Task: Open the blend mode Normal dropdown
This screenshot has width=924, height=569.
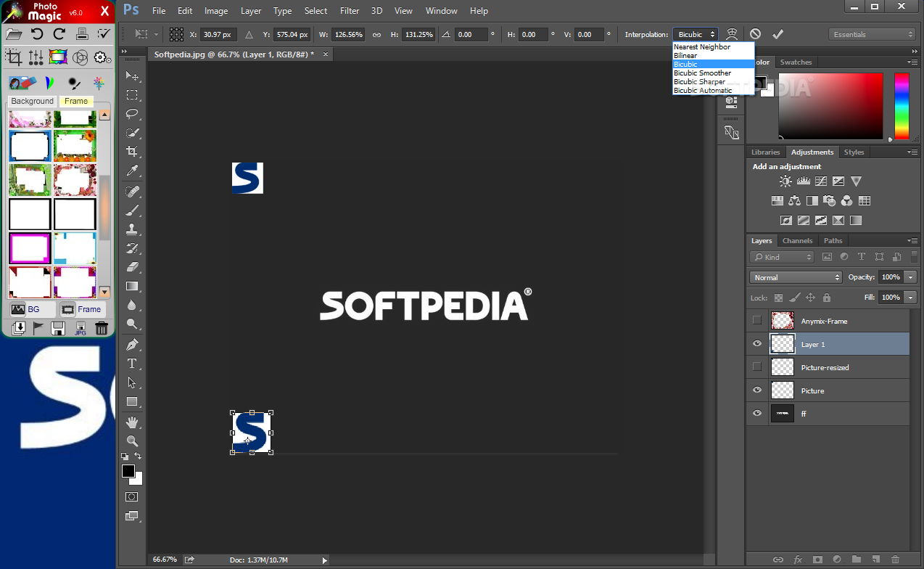Action: click(x=796, y=277)
